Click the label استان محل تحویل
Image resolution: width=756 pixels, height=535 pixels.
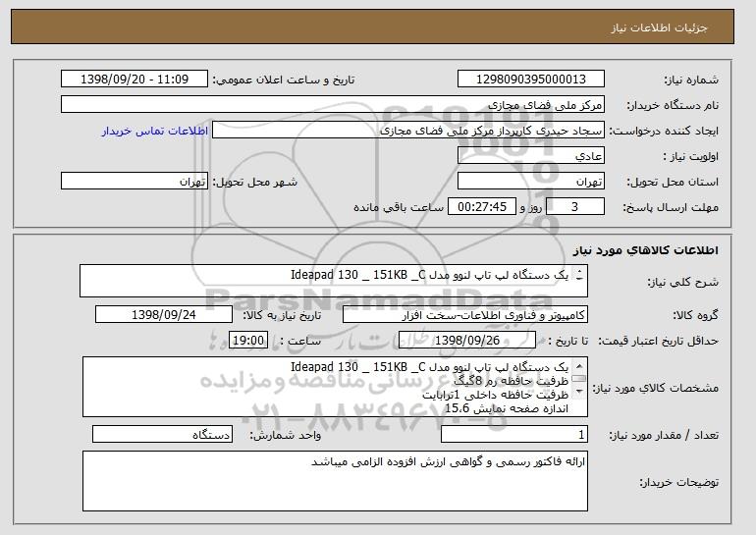(x=673, y=183)
